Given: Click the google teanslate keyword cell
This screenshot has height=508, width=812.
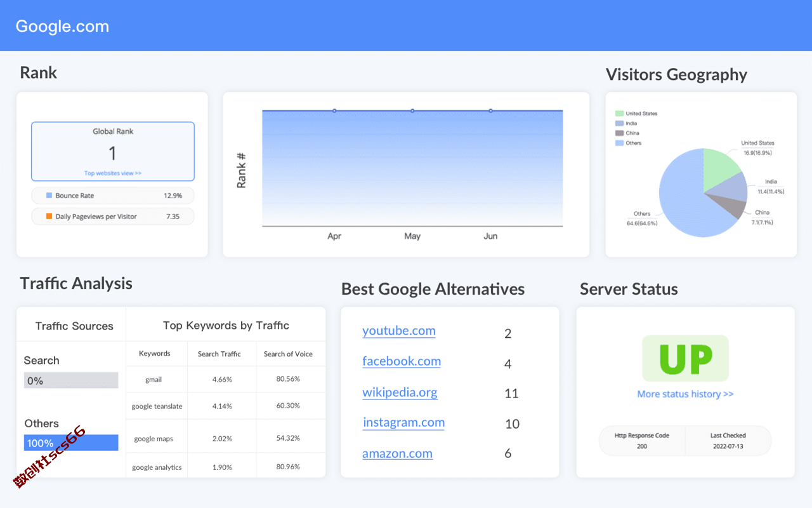Looking at the screenshot, I should (157, 406).
